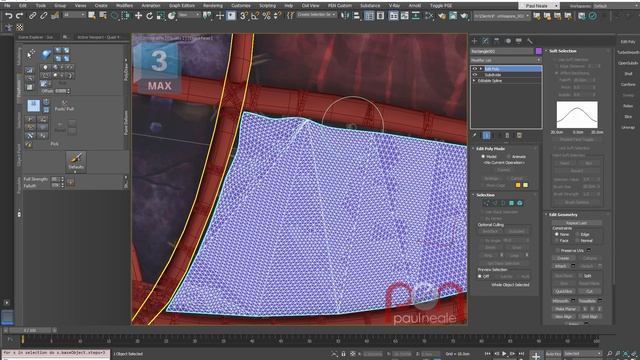Toggle Show End Result icon
The height and width of the screenshot is (360, 640).
487,136
